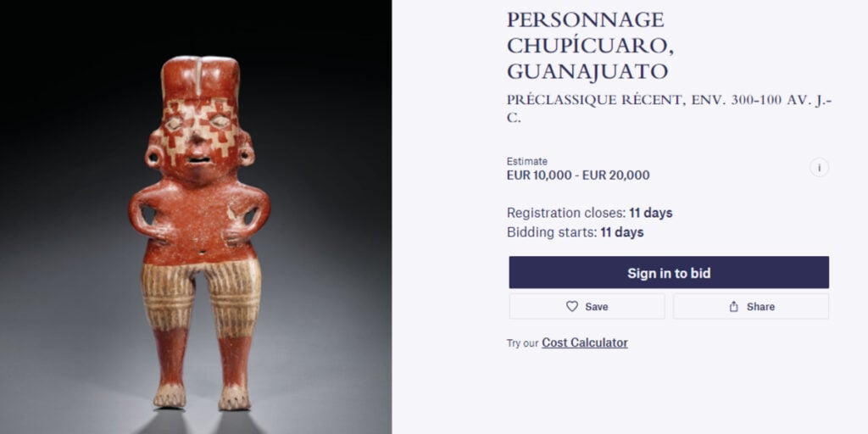Click the estimate information icon
The width and height of the screenshot is (868, 434).
819,168
